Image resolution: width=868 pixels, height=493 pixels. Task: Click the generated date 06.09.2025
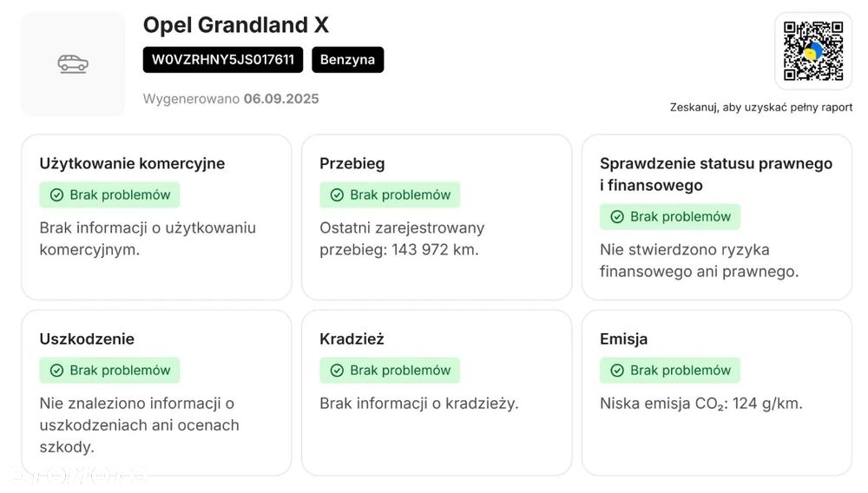coord(281,99)
